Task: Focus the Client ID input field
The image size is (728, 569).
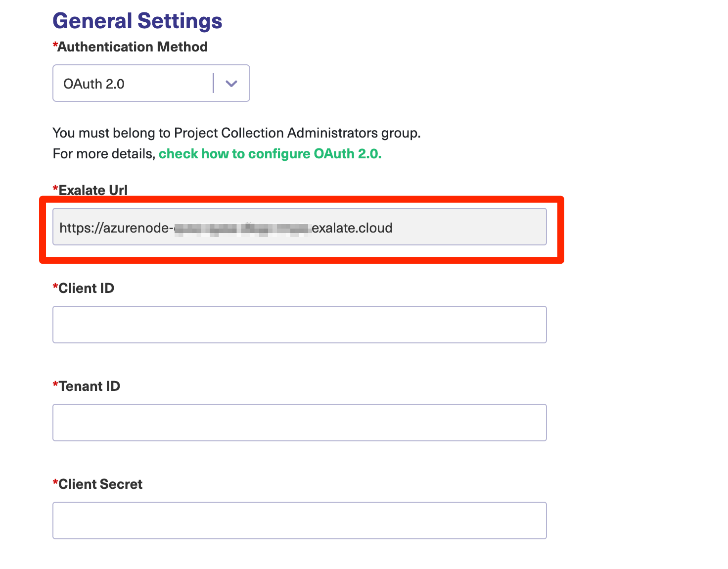Action: [x=299, y=325]
